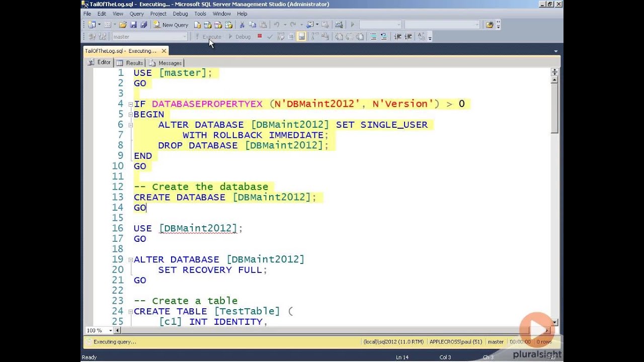
Task: Click the Parse checkmark icon
Action: point(270,37)
